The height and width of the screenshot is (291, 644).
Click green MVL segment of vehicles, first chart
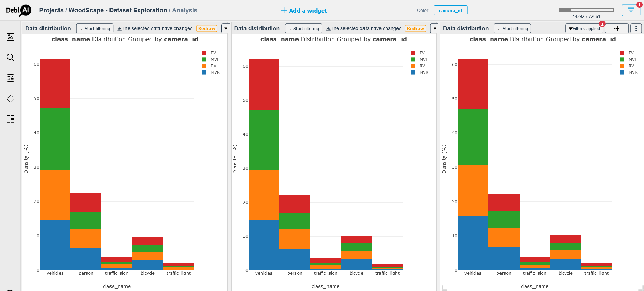tap(55, 139)
